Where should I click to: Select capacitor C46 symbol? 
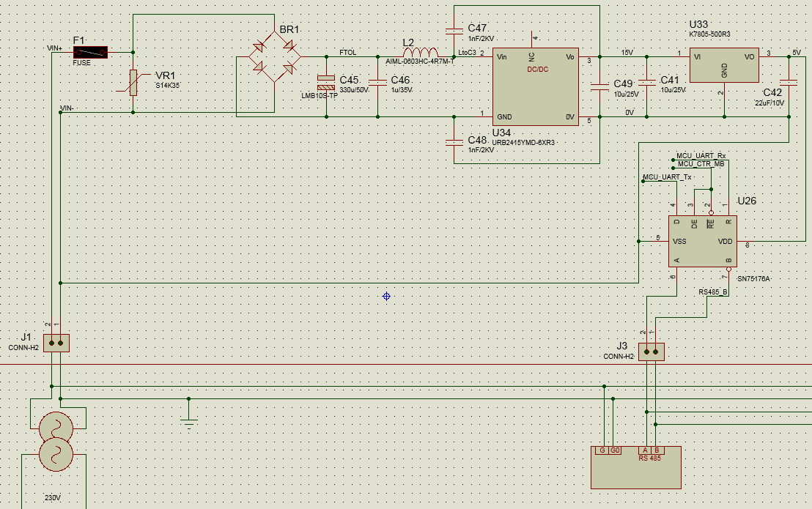(x=378, y=82)
